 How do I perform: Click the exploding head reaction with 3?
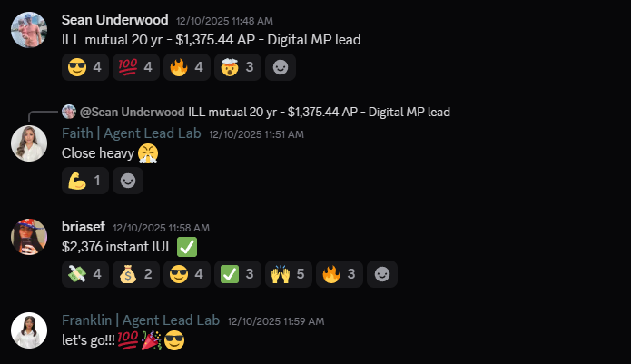[x=238, y=67]
